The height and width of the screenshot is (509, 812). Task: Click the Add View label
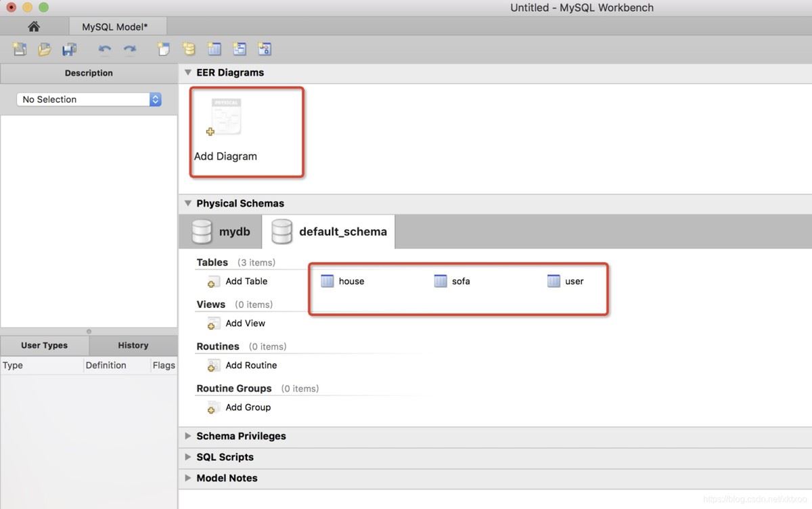tap(246, 324)
